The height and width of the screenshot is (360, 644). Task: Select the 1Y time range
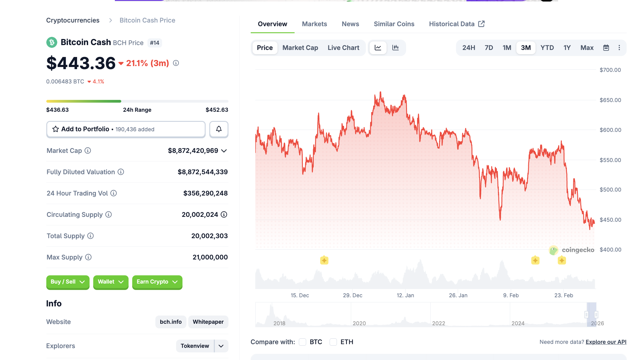click(x=567, y=48)
